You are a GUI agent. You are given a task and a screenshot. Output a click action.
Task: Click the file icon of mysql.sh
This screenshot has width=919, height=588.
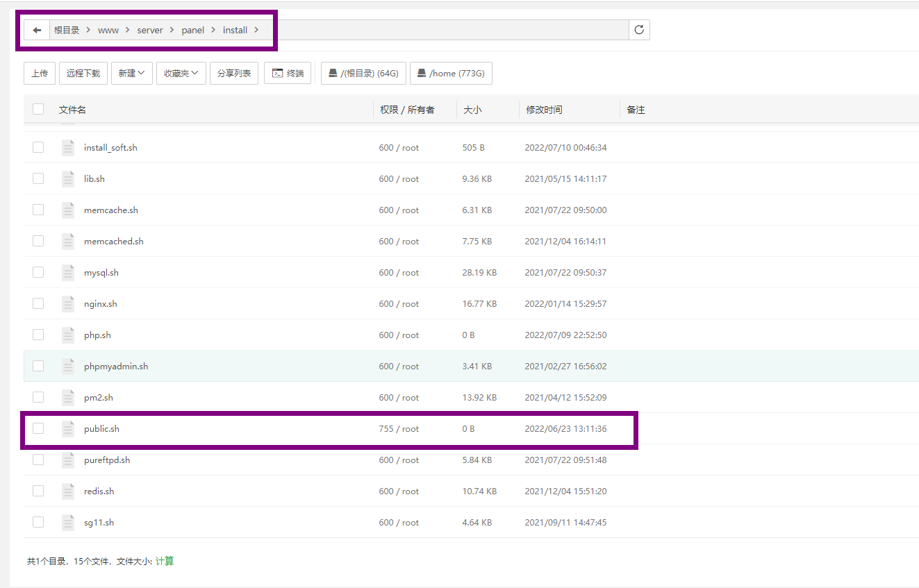pyautogui.click(x=67, y=272)
